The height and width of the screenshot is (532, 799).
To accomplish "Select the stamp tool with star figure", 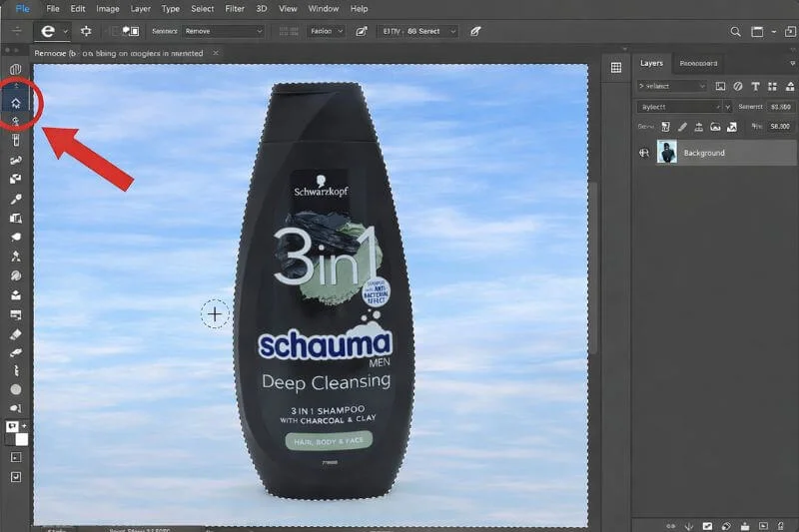I will pos(16,257).
